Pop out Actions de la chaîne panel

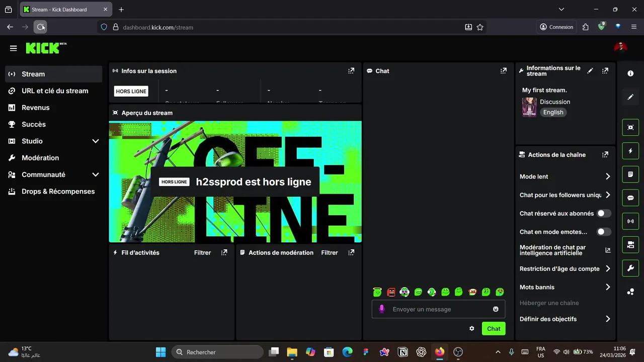point(605,155)
